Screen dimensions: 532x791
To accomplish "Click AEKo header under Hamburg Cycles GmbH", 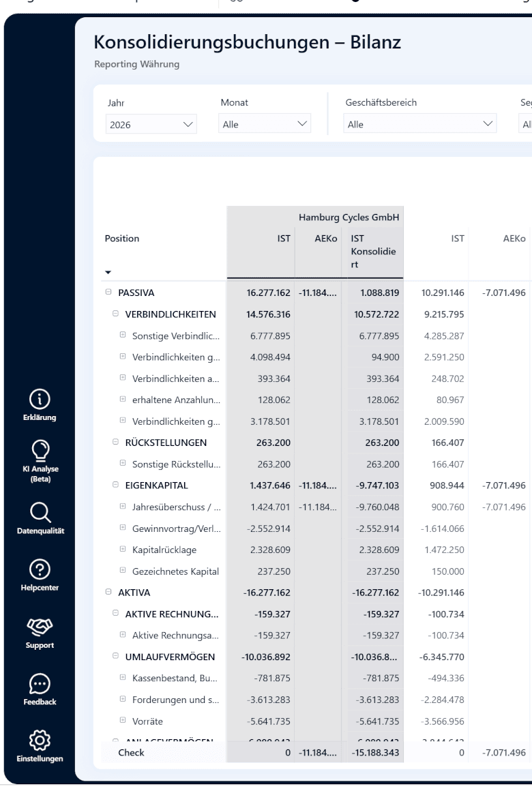I will [x=325, y=239].
